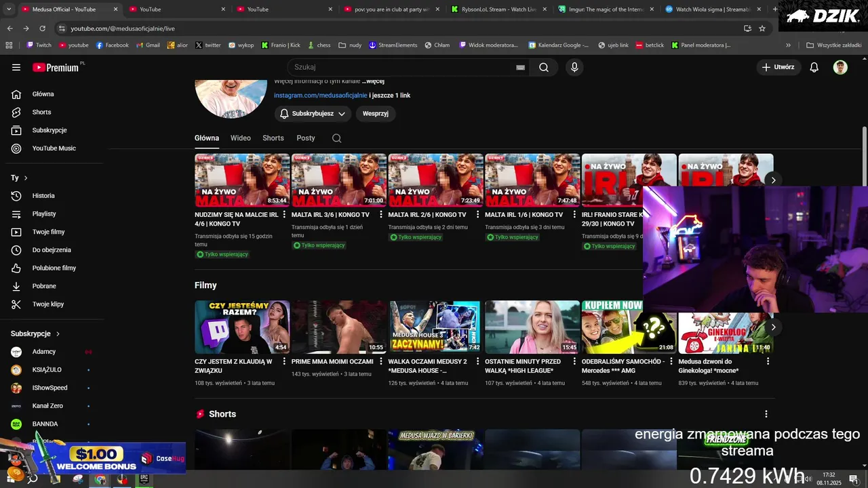This screenshot has height=488, width=868.
Task: Open OSTATNIE MINUTY PRZED WALKĄ thumbnail
Action: click(x=532, y=327)
